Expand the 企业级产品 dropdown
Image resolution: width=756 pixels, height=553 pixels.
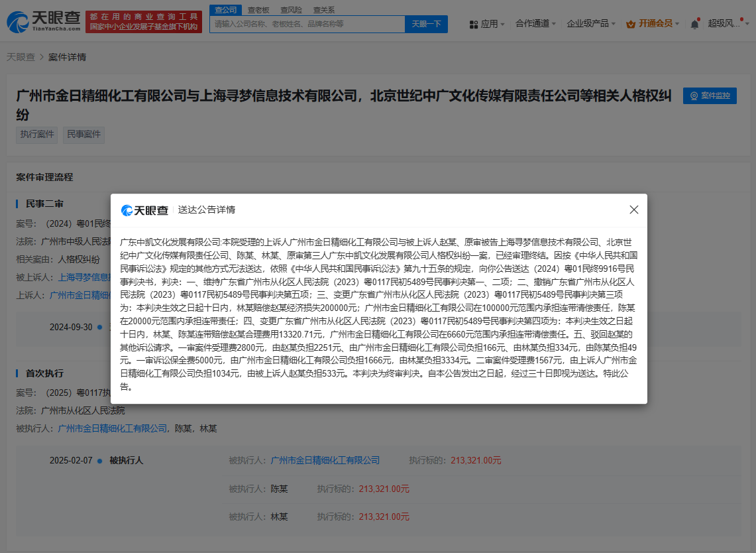pos(591,23)
